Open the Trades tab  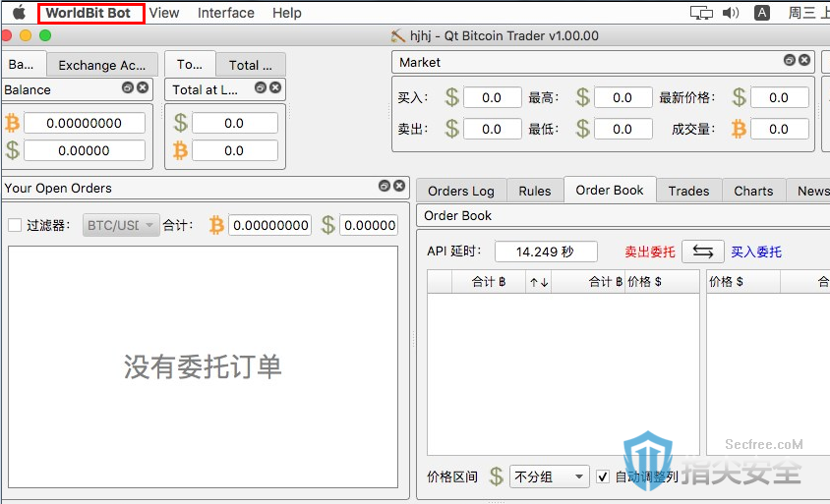pos(688,191)
